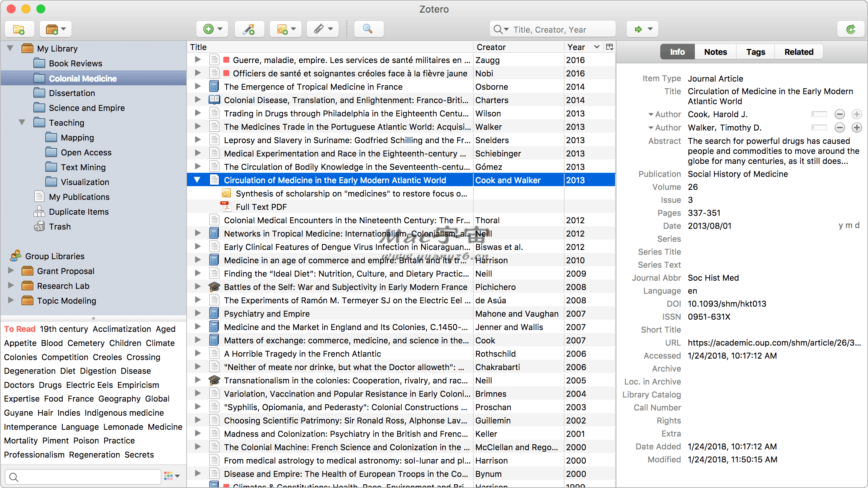Open the column picker icon
Image resolution: width=868 pixels, height=488 pixels.
[x=609, y=47]
